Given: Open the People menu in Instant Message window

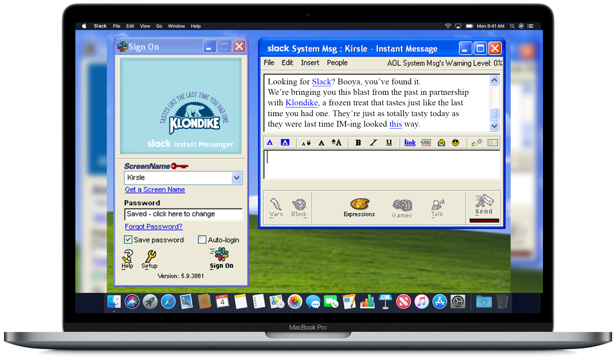Looking at the screenshot, I should pos(337,63).
